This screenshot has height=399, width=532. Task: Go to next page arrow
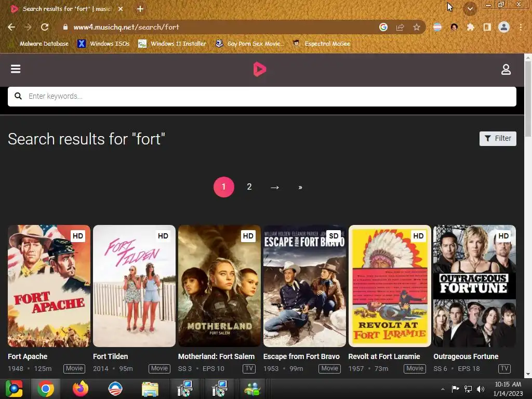(275, 187)
